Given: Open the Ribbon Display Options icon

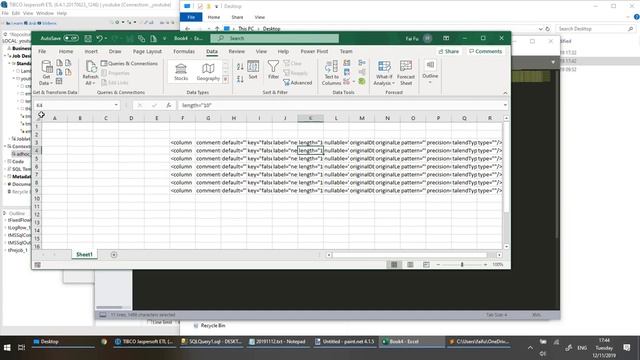Looking at the screenshot, I should point(446,38).
